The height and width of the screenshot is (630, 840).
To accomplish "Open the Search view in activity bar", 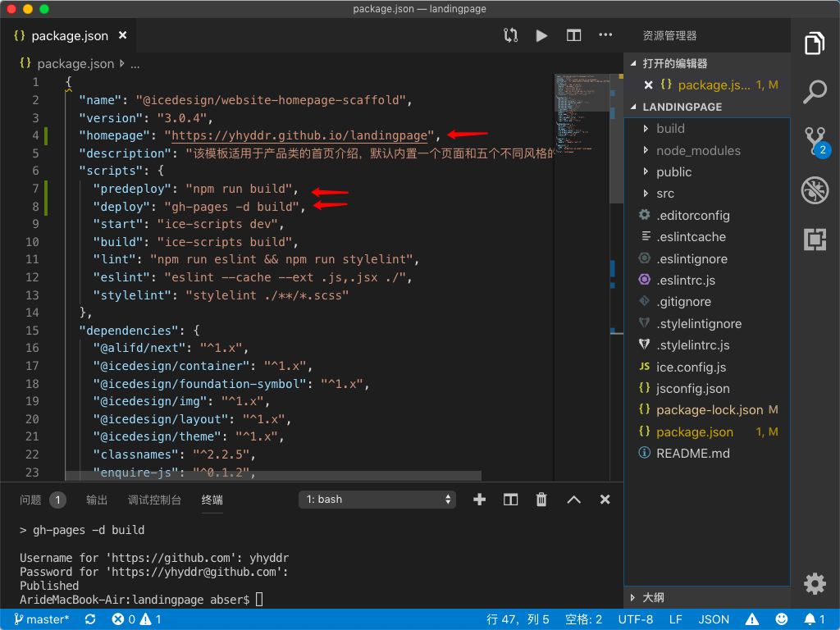I will pos(815,92).
